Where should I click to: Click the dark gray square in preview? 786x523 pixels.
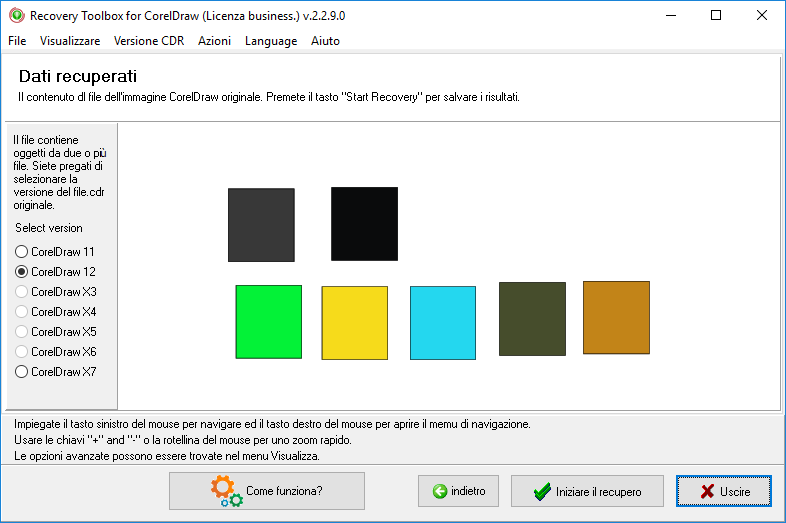[261, 225]
